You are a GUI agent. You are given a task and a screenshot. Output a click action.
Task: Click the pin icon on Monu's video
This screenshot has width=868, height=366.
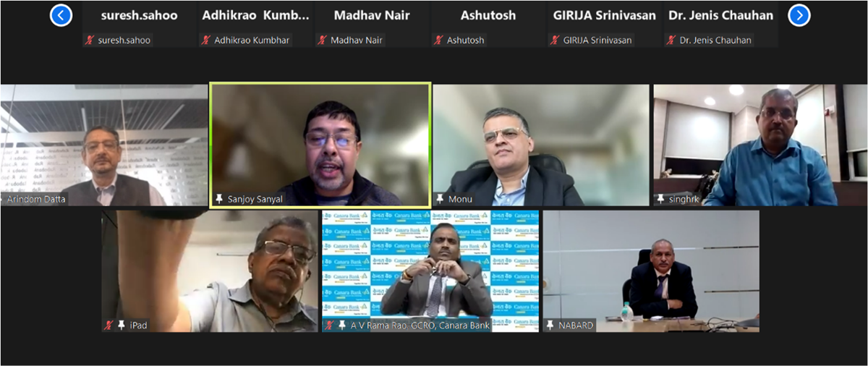click(x=440, y=198)
